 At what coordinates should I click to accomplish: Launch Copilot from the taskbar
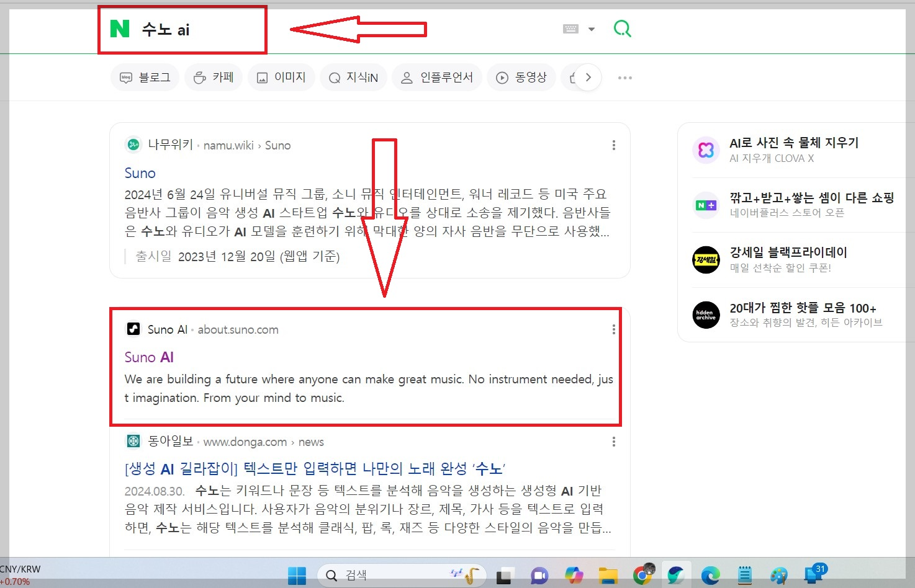coord(574,576)
